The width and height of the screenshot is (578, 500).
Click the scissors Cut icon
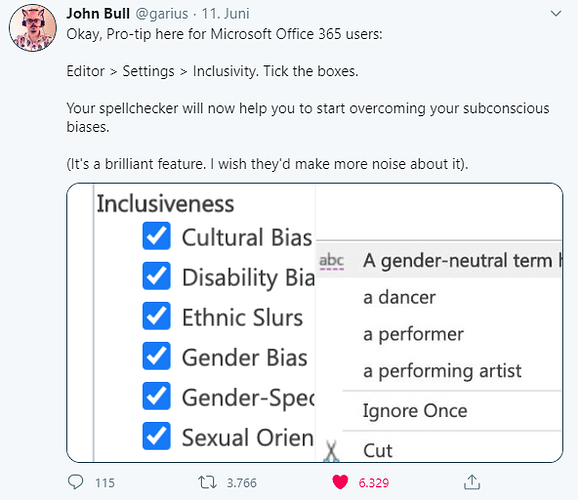(331, 451)
